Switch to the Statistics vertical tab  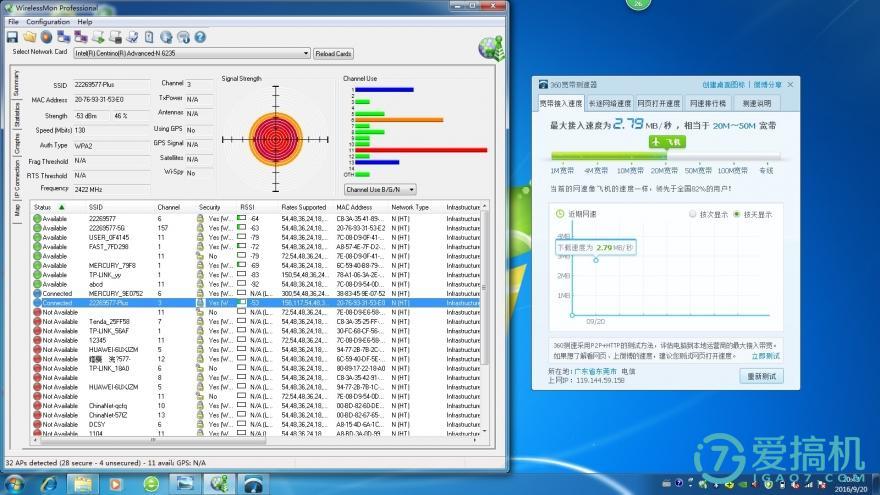[16, 114]
